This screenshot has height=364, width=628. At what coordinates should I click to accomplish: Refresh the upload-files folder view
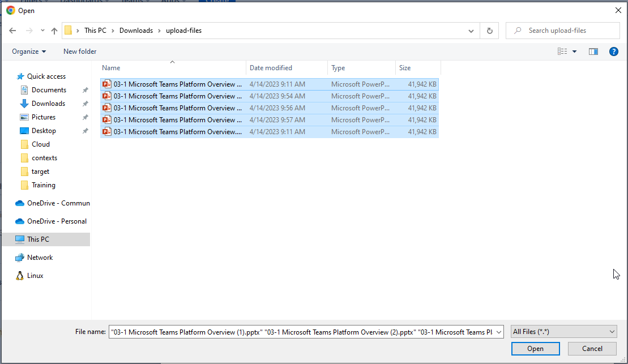pos(489,31)
